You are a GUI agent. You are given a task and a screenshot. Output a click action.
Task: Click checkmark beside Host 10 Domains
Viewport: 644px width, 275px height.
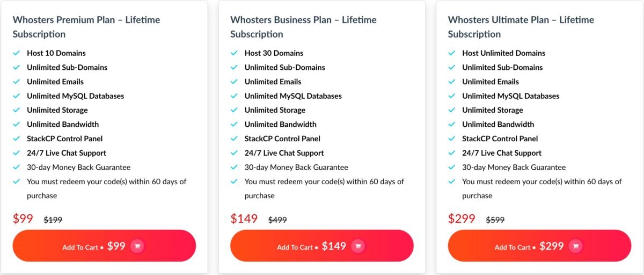point(17,53)
